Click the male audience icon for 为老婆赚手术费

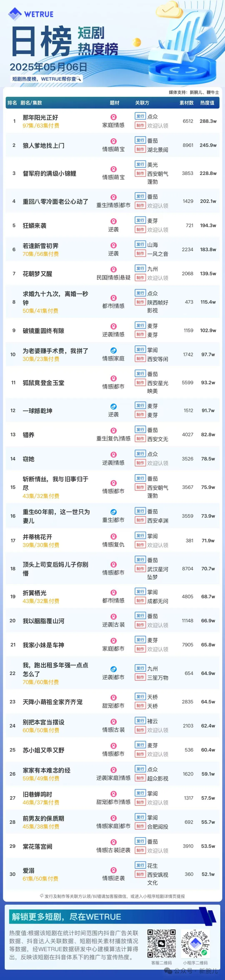[x=113, y=350]
